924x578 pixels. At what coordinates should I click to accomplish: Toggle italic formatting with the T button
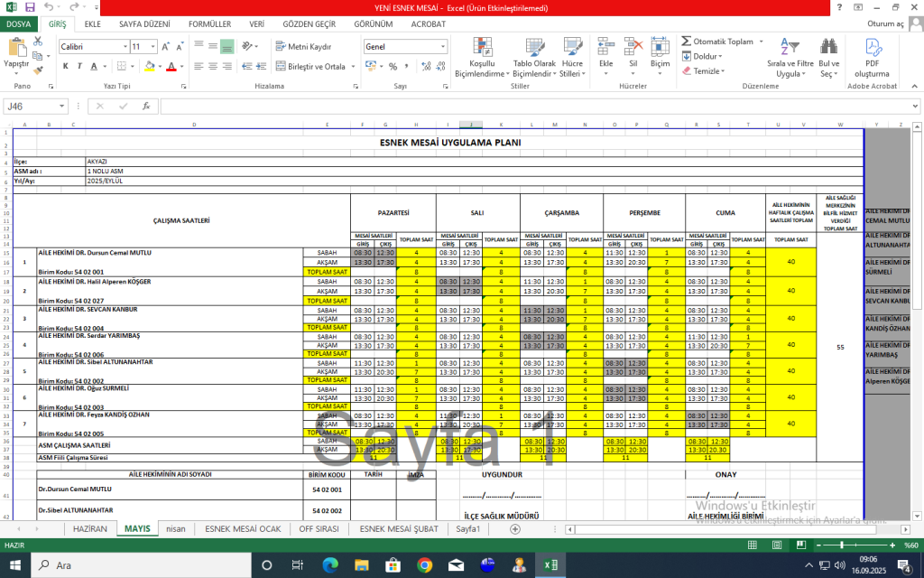pos(79,67)
